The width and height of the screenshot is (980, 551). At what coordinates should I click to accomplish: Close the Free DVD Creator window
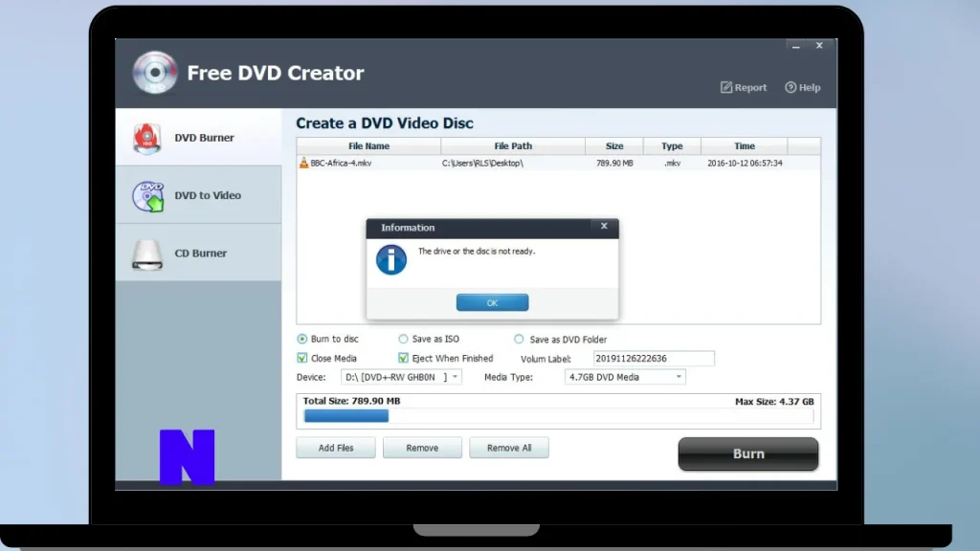[x=819, y=46]
